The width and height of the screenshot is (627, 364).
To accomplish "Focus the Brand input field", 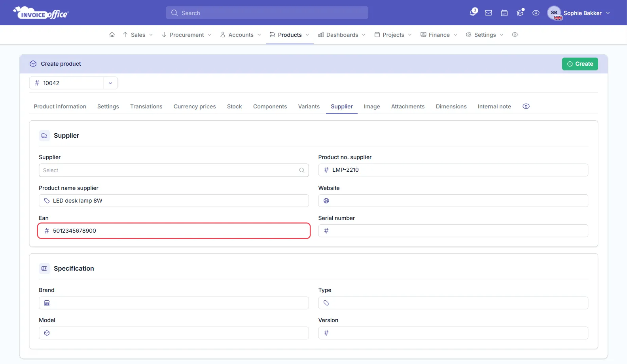I will click(174, 303).
